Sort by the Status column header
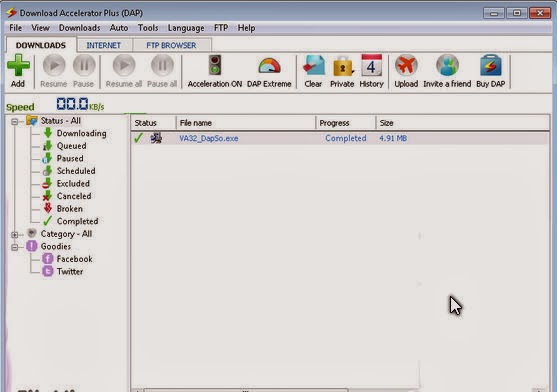 click(153, 123)
